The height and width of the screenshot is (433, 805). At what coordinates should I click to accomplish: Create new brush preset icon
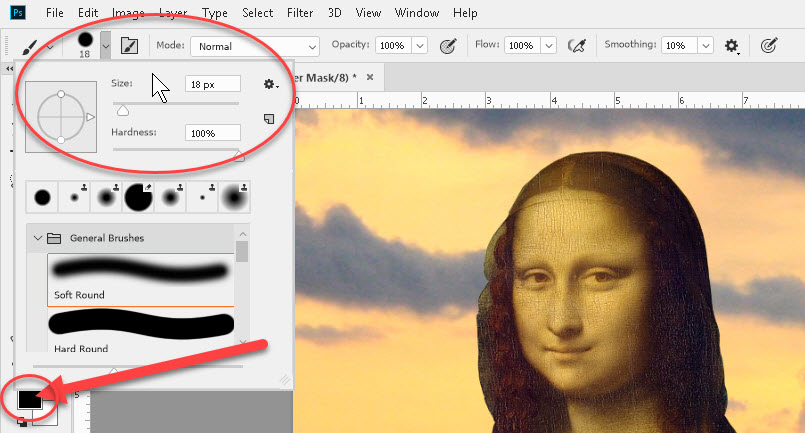coord(269,119)
